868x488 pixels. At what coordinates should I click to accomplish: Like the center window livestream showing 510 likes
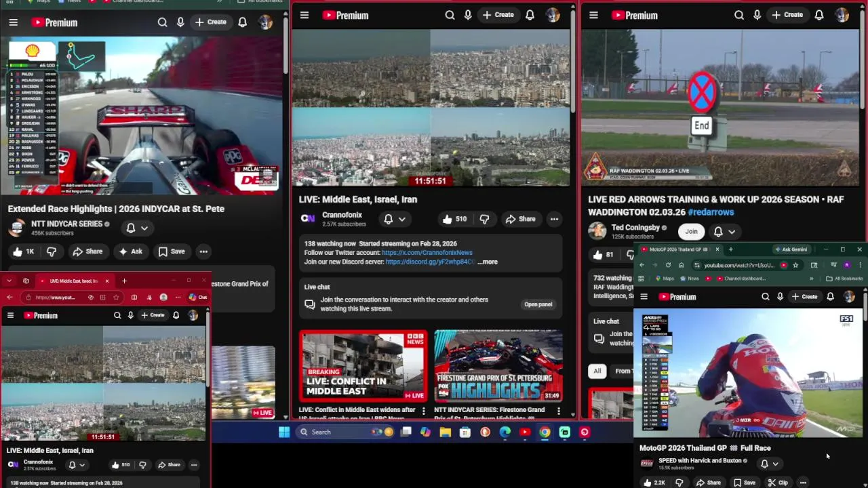[x=454, y=219]
